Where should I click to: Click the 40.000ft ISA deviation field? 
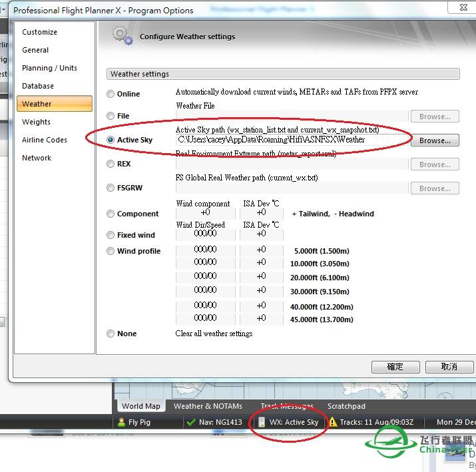pos(262,306)
